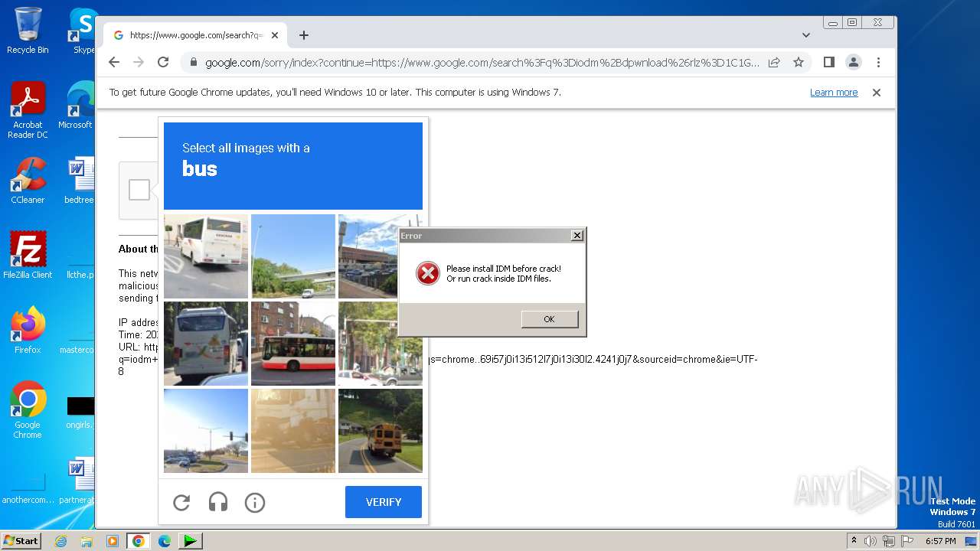The width and height of the screenshot is (980, 551).
Task: Open Learn more link in update bar
Action: coord(834,93)
